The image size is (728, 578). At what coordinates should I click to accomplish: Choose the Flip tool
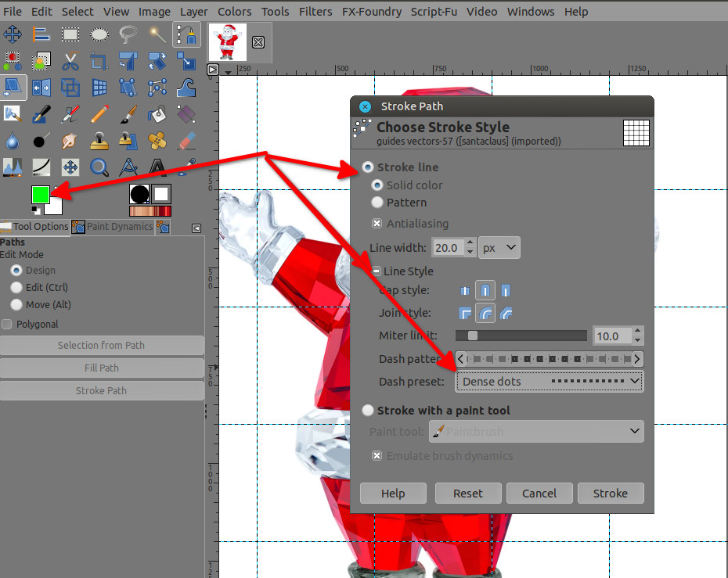point(41,88)
